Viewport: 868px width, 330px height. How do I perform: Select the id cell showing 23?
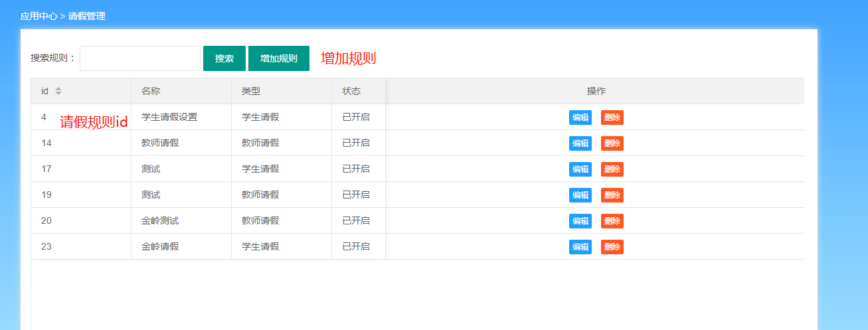(x=81, y=246)
